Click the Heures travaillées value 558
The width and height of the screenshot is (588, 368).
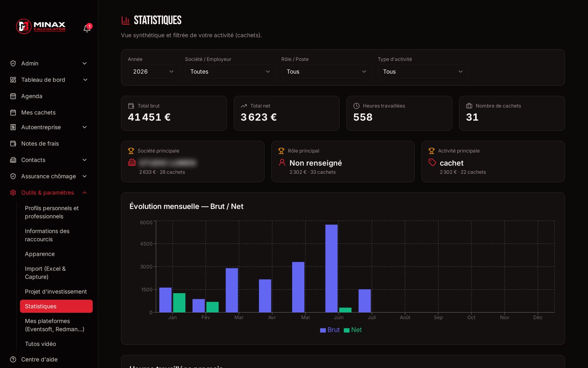point(363,117)
